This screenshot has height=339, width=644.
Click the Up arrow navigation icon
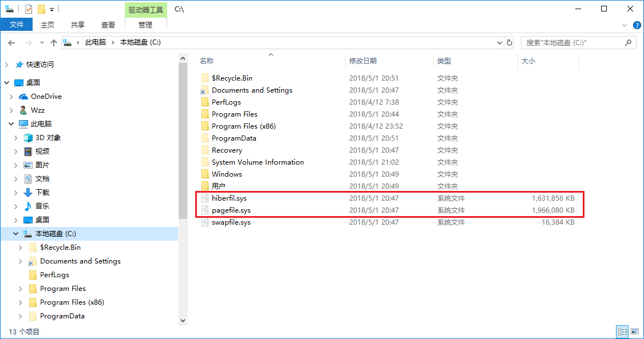(x=54, y=42)
